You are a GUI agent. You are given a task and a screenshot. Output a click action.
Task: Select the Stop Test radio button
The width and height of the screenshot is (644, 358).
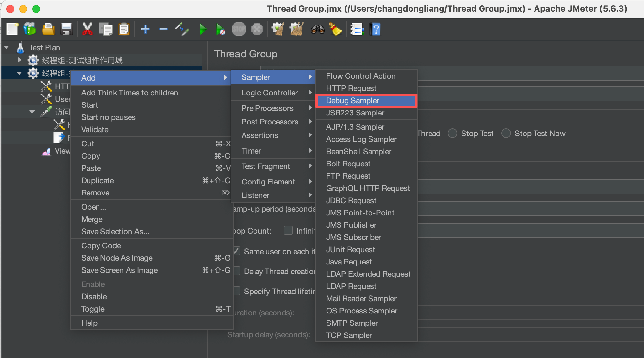452,134
